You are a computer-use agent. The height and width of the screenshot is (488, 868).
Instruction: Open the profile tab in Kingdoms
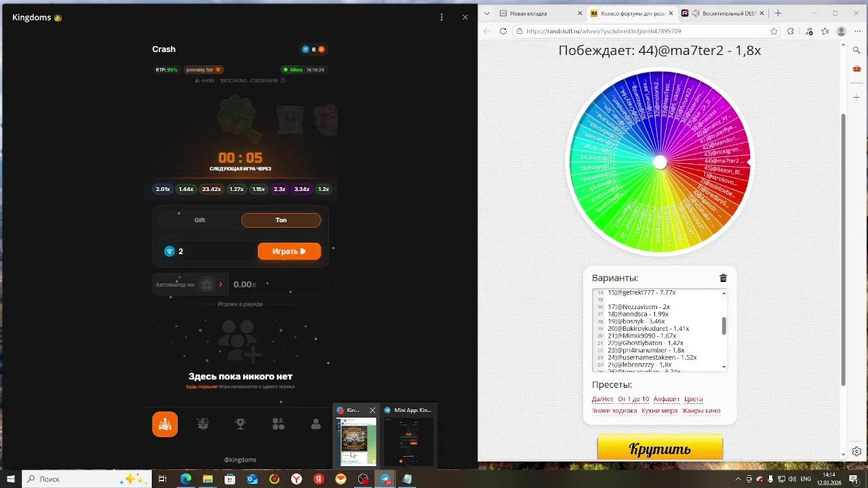pos(316,424)
